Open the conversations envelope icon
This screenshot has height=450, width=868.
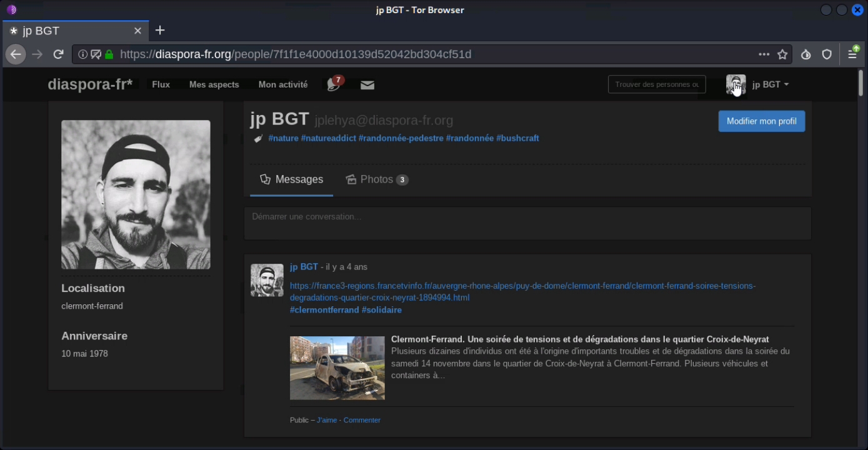367,85
